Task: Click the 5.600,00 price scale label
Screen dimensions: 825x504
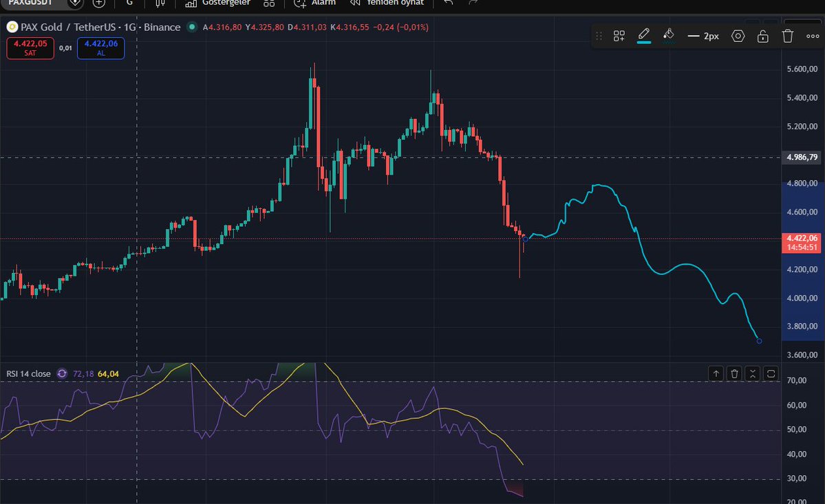Action: tap(802, 69)
